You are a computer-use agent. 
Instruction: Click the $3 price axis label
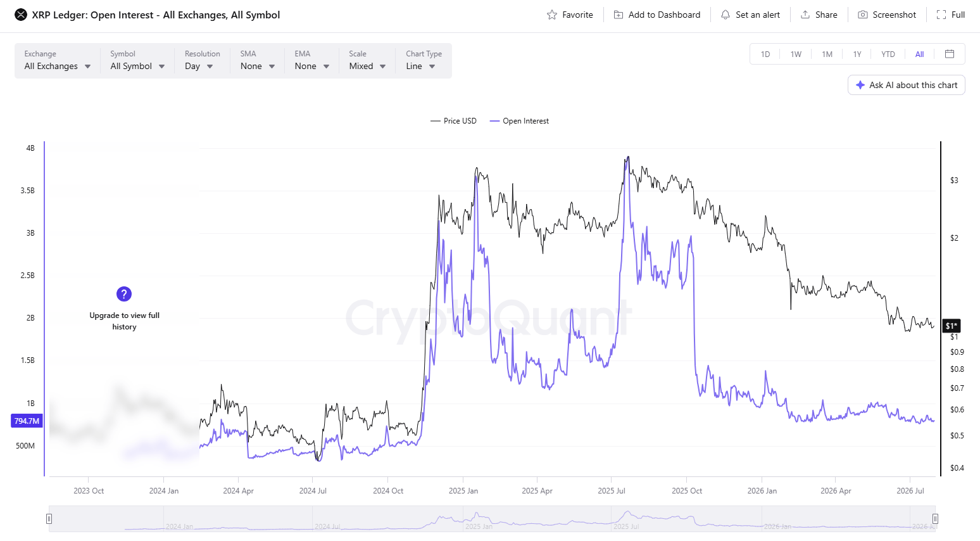(x=954, y=181)
